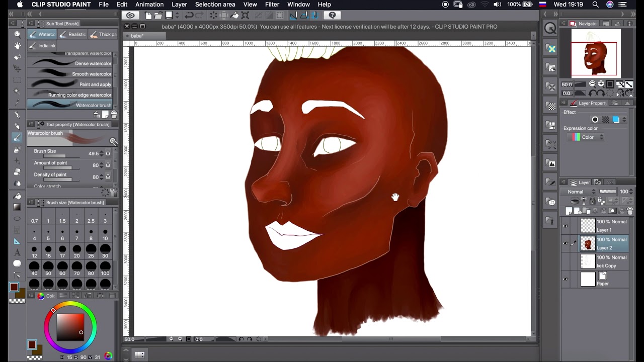
Task: Select the Zoom magnifier tool
Action: [17, 34]
